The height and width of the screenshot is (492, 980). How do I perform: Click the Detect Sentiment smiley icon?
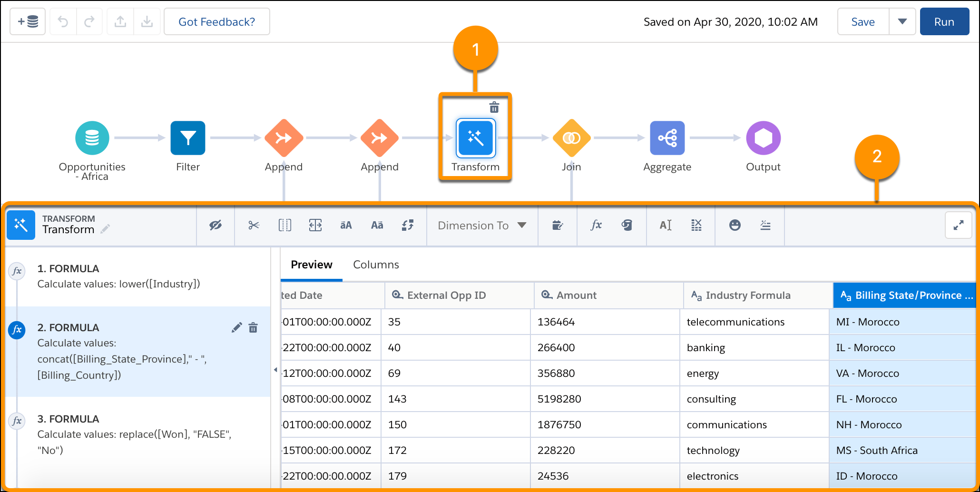point(735,225)
